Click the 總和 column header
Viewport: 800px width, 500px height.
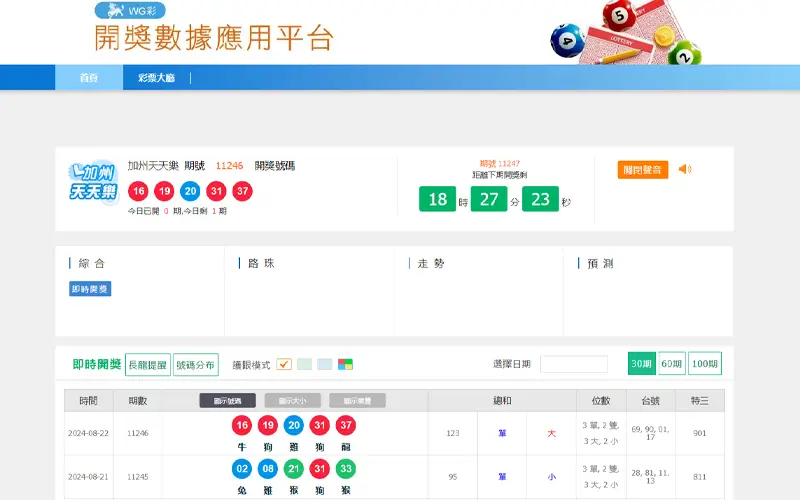[502, 401]
